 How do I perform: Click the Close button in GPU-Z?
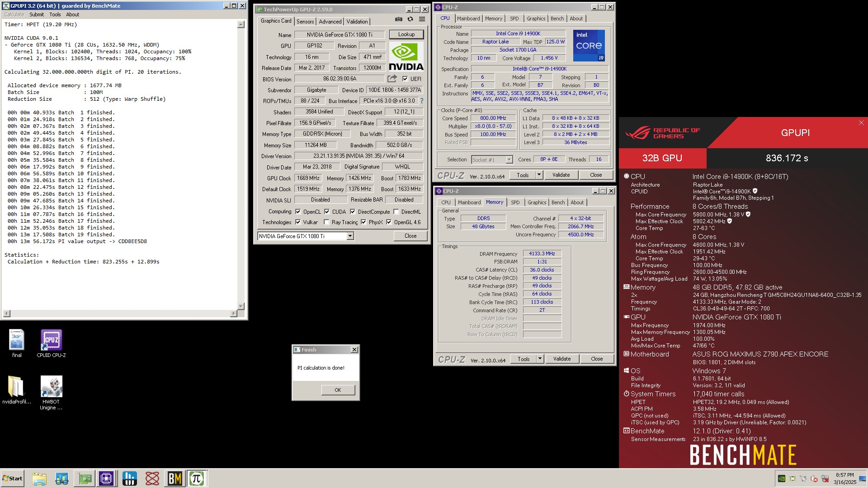pyautogui.click(x=410, y=236)
